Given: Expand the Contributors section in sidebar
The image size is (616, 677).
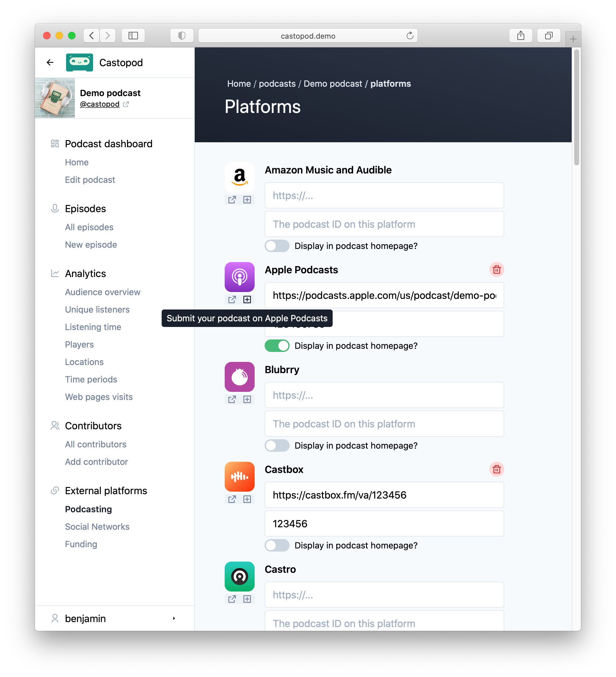Looking at the screenshot, I should [x=93, y=425].
